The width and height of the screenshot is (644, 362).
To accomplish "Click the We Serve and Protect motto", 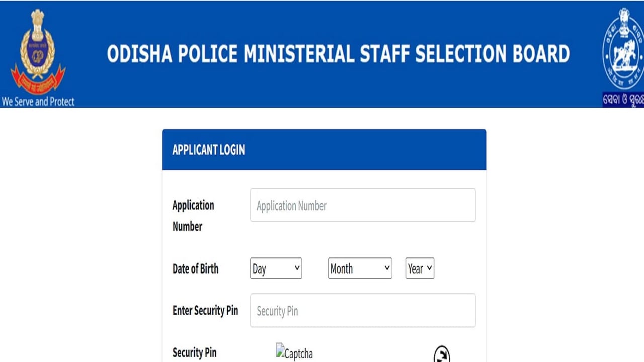I will (x=38, y=102).
